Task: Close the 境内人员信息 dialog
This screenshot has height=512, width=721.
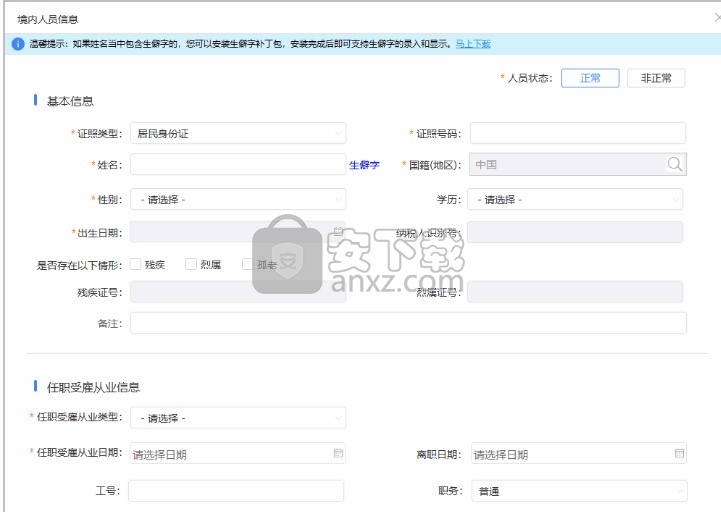Action: coord(718,18)
